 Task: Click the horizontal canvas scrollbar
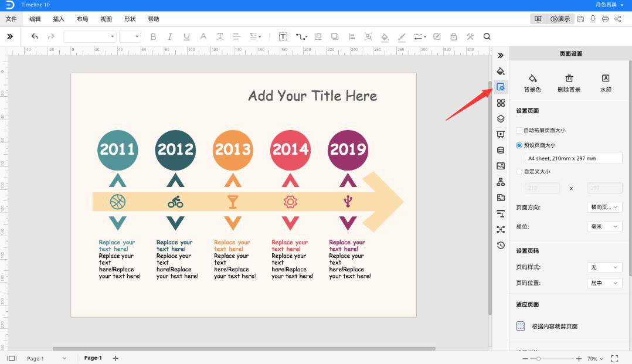[244, 349]
